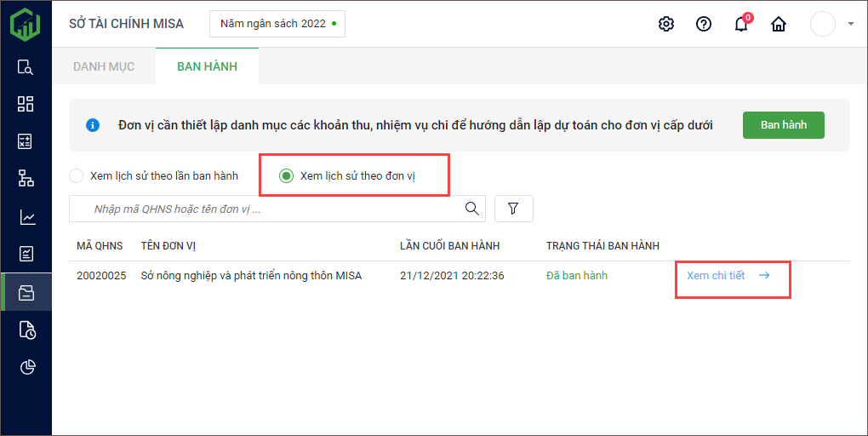The image size is (868, 436).
Task: Click MÃ QHNS column header
Action: (100, 246)
